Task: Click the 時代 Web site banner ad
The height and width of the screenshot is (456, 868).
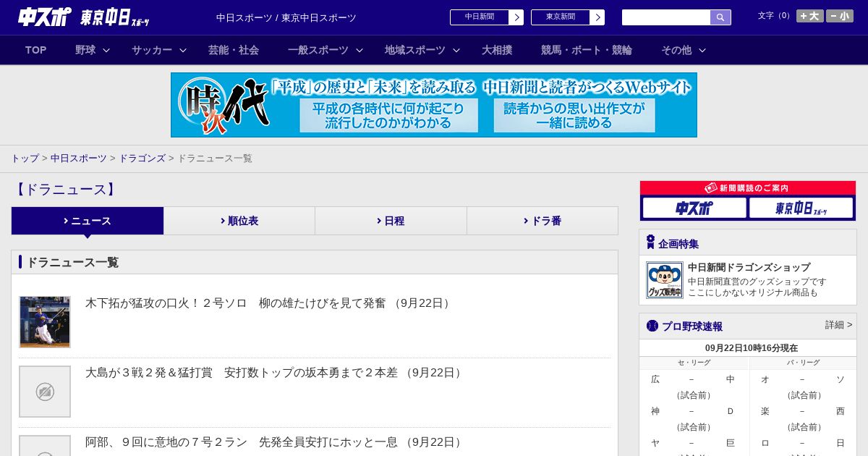Action: tap(434, 105)
